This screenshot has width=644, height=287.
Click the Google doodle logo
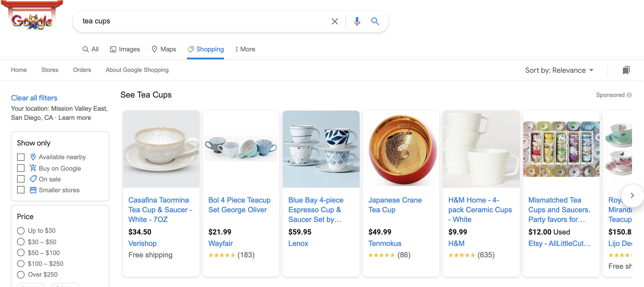pyautogui.click(x=32, y=21)
